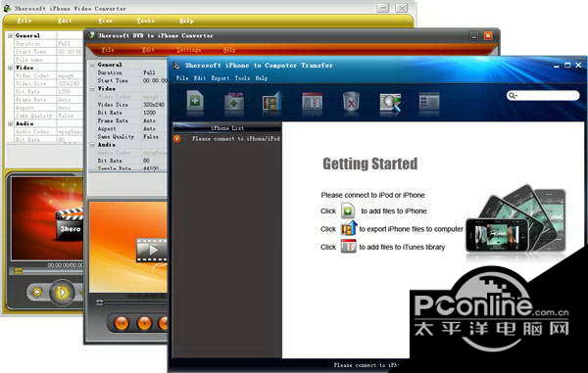Viewport: 588px width, 373px height.
Task: Collapse Audio group in iPhone Video Converter
Action: (x=10, y=123)
